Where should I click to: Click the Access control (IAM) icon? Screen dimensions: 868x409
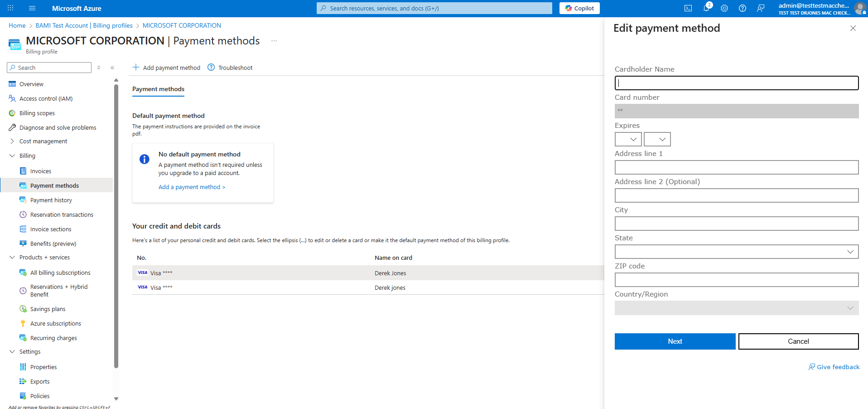12,98
